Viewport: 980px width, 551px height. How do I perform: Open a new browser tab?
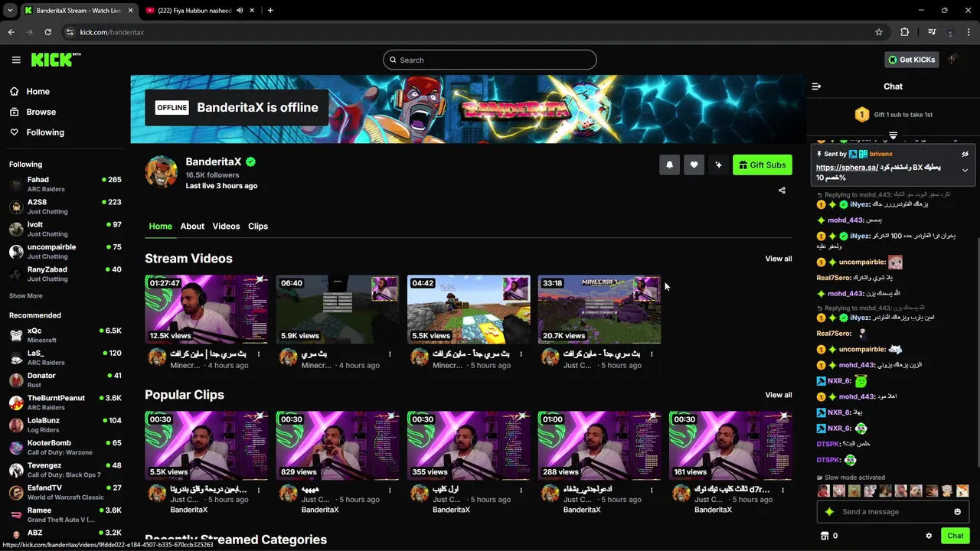pyautogui.click(x=270, y=11)
